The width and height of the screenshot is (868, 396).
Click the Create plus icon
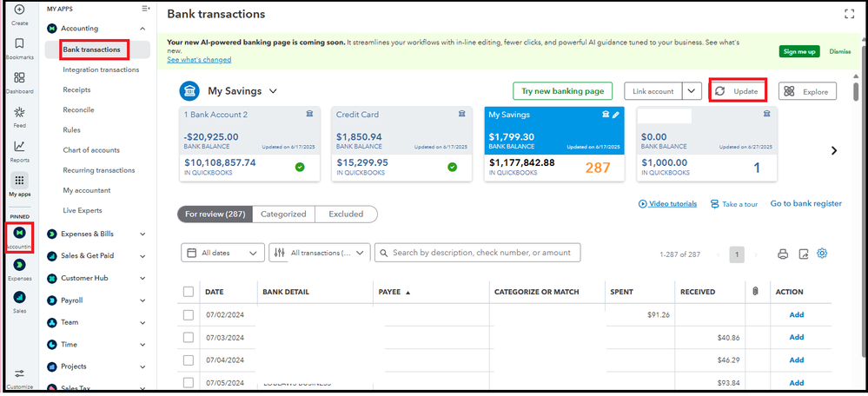point(19,10)
